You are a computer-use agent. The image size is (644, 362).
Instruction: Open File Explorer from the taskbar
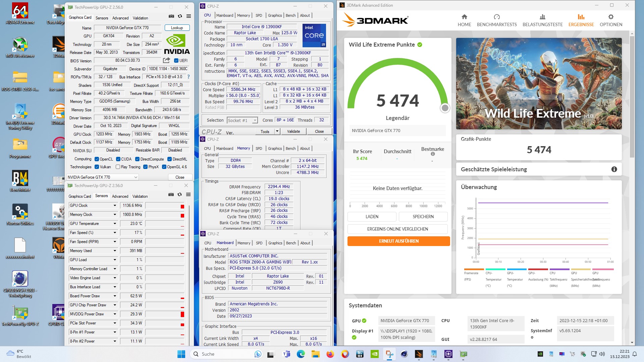click(x=315, y=354)
